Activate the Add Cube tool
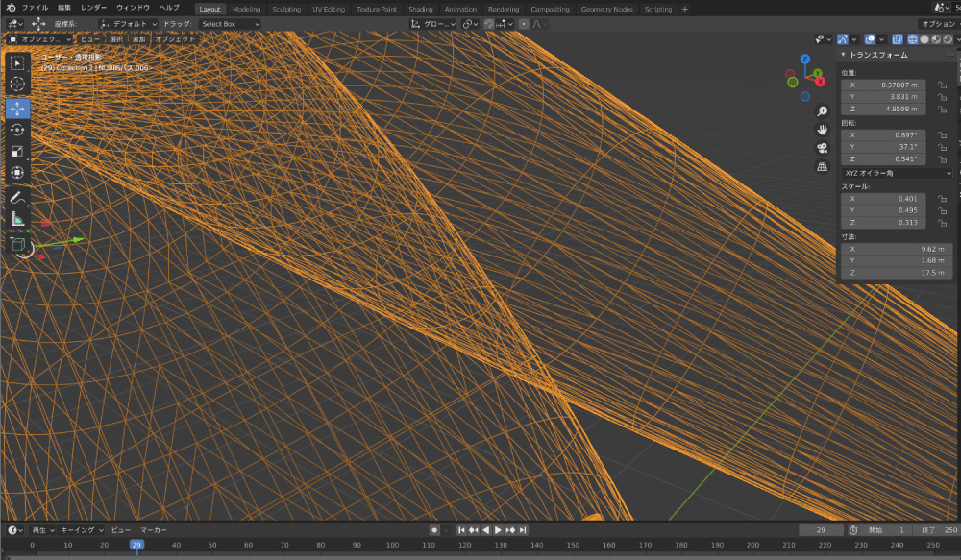 tap(17, 244)
